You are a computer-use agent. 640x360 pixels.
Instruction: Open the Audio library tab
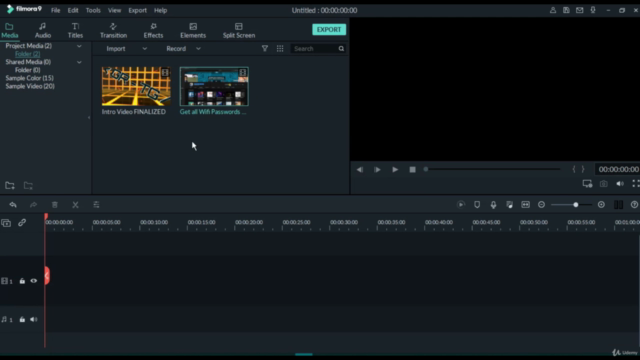[43, 30]
